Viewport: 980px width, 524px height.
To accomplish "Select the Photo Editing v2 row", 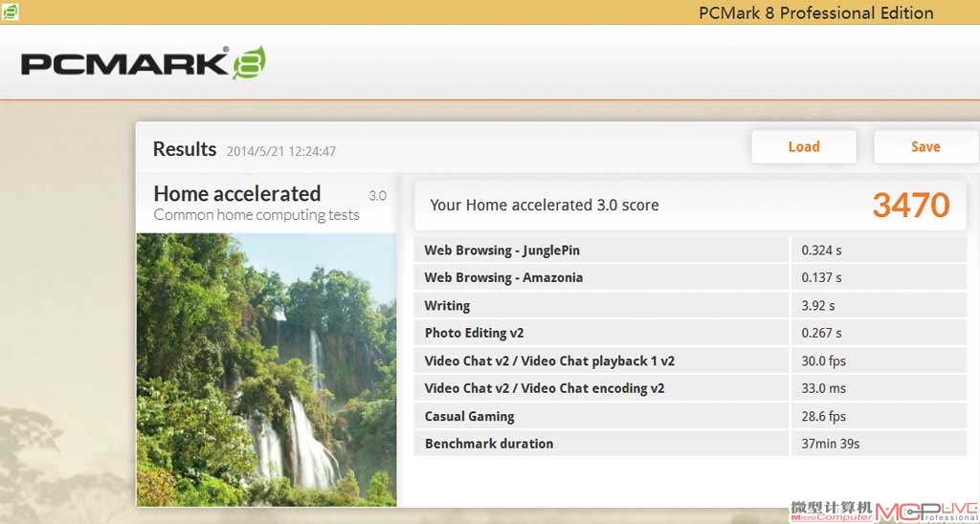I will tap(690, 333).
